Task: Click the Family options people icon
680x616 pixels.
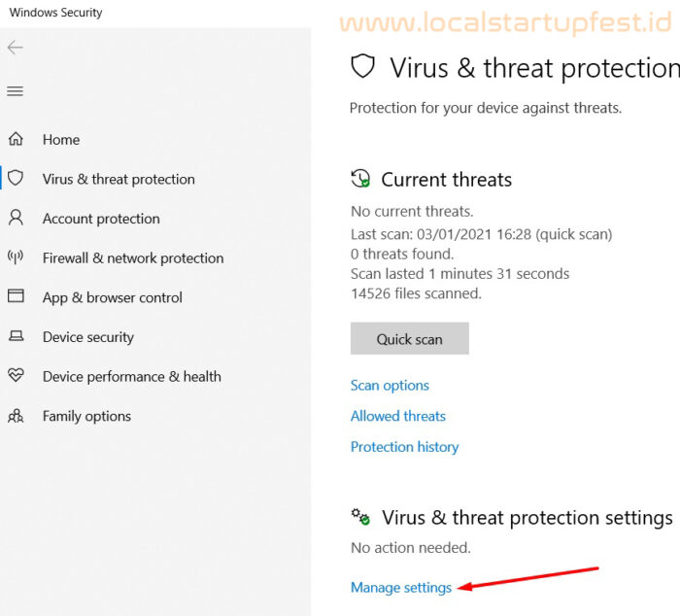Action: 17,416
